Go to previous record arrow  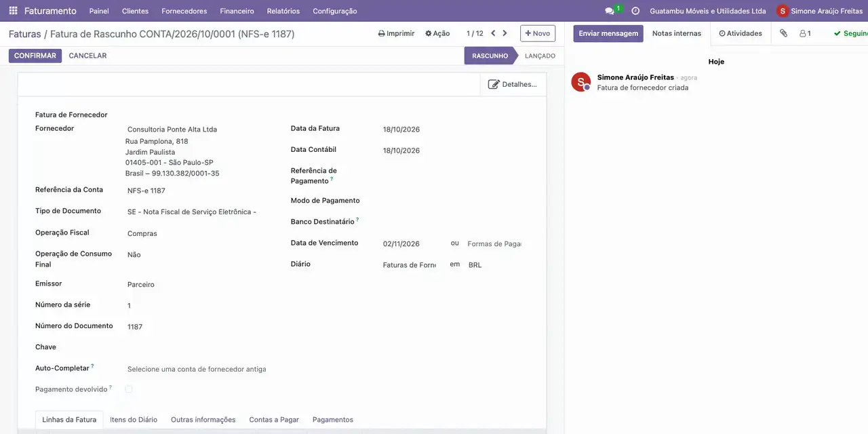pos(493,33)
